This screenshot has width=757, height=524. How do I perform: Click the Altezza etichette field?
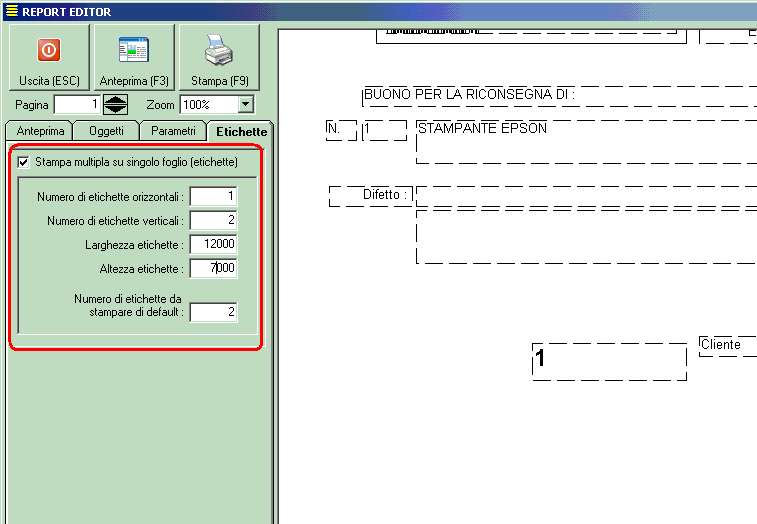pyautogui.click(x=213, y=268)
